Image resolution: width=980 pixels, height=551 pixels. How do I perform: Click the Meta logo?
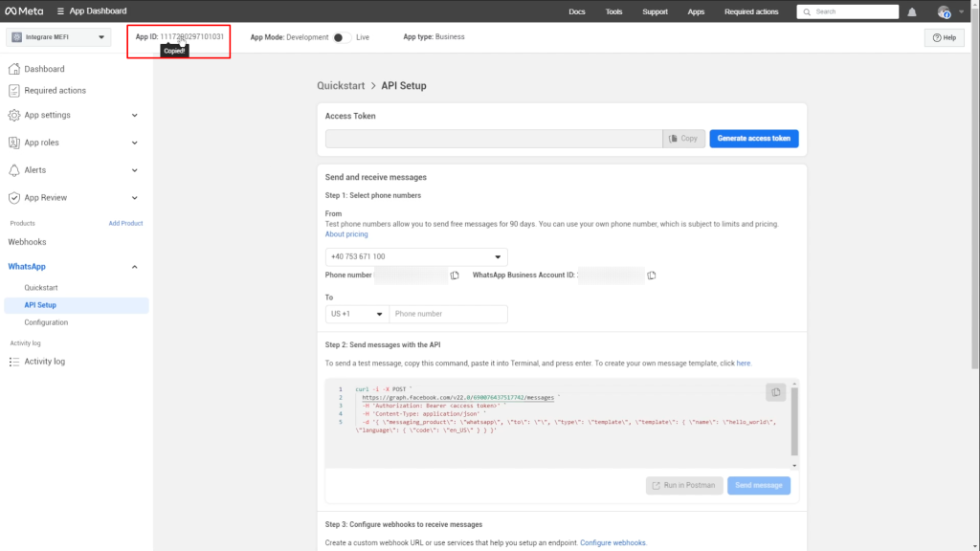tap(24, 11)
